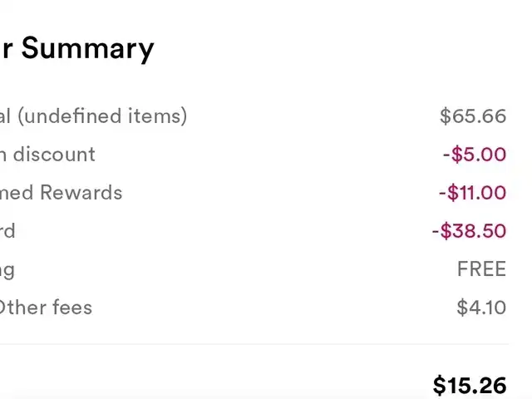
Task: Click the $65.66 subtotal amount
Action: click(x=473, y=116)
